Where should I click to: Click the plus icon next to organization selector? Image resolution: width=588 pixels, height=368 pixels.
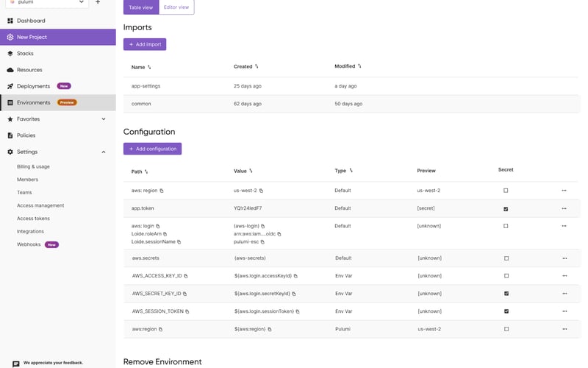98,2
